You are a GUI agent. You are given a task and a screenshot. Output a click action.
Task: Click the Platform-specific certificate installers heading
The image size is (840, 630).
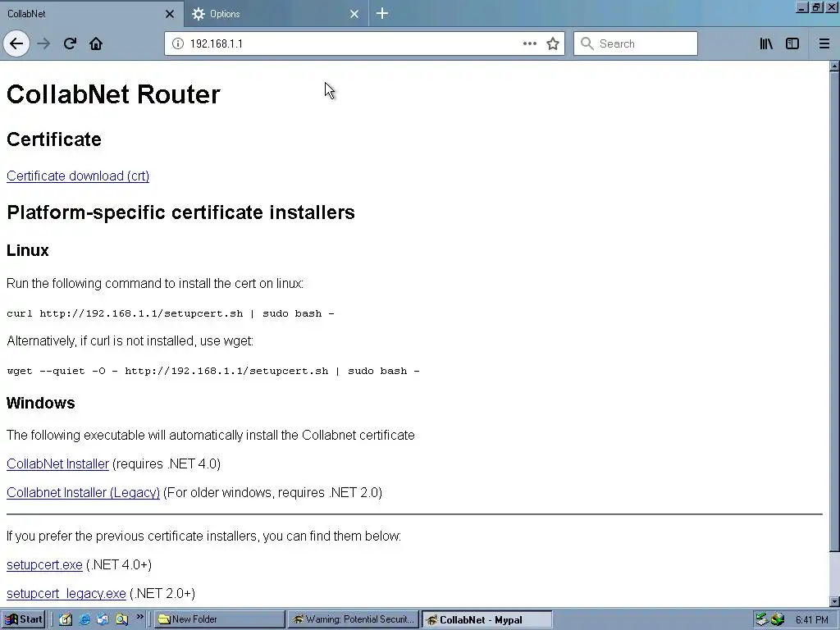pyautogui.click(x=180, y=212)
